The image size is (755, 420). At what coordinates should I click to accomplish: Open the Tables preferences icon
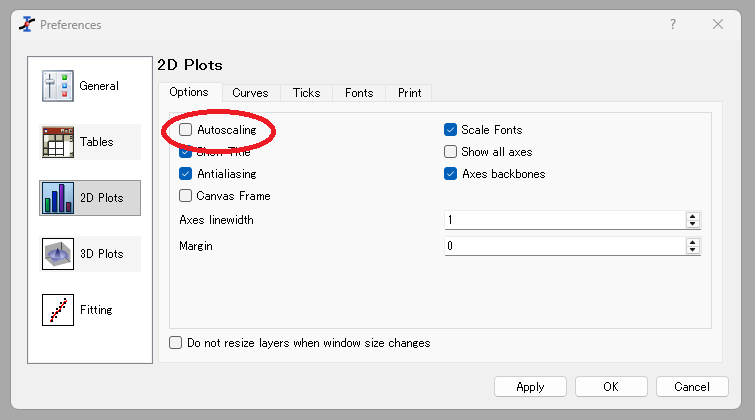click(x=59, y=142)
